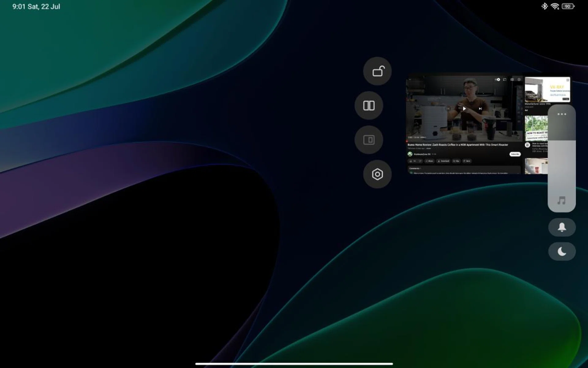The image size is (588, 368).
Task: Expand the edge panel via three dots
Action: tap(562, 114)
